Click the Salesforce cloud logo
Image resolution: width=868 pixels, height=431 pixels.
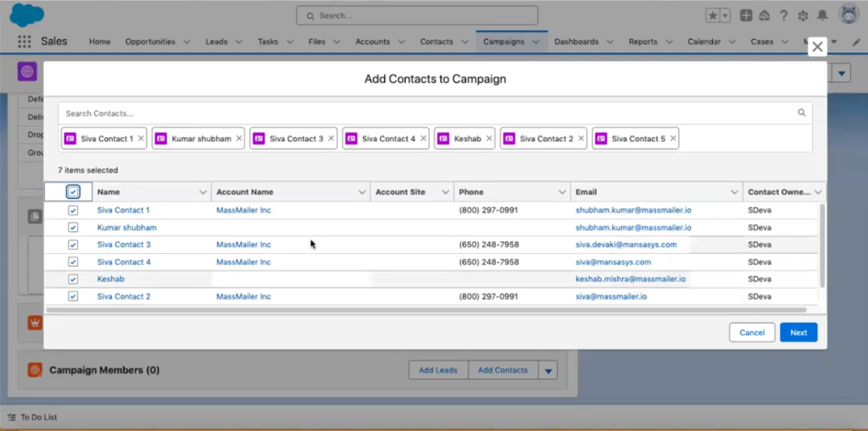pyautogui.click(x=27, y=15)
